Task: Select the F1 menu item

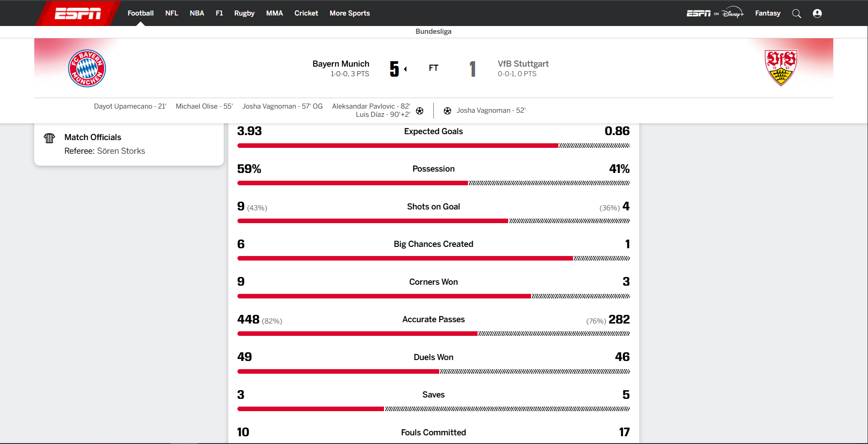Action: (219, 13)
